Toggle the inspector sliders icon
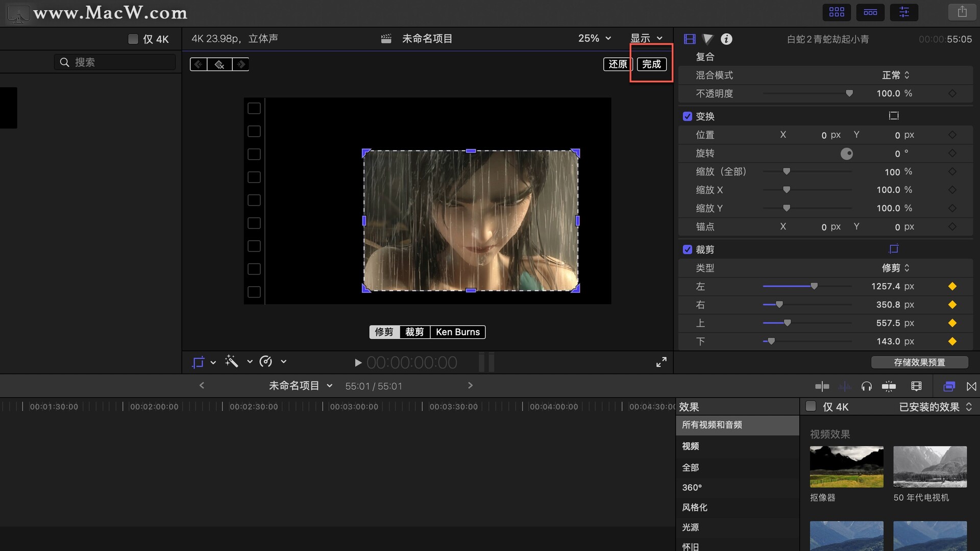 (x=904, y=12)
